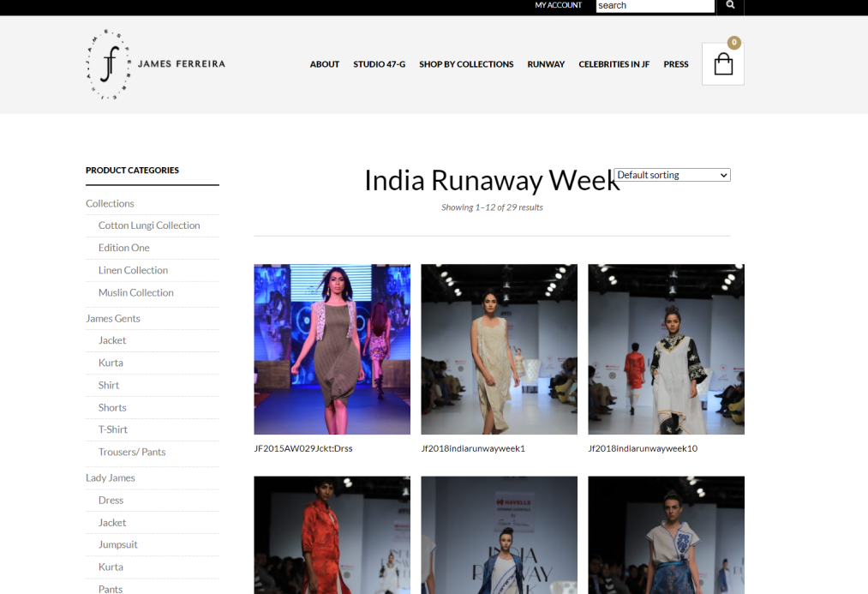Click the Showing 1–12 of 29 results text
Screen dimensions: 868x594
pos(492,207)
